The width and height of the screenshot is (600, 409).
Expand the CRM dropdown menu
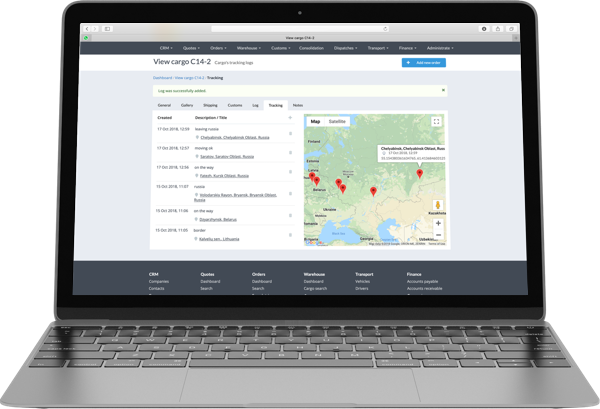[166, 48]
